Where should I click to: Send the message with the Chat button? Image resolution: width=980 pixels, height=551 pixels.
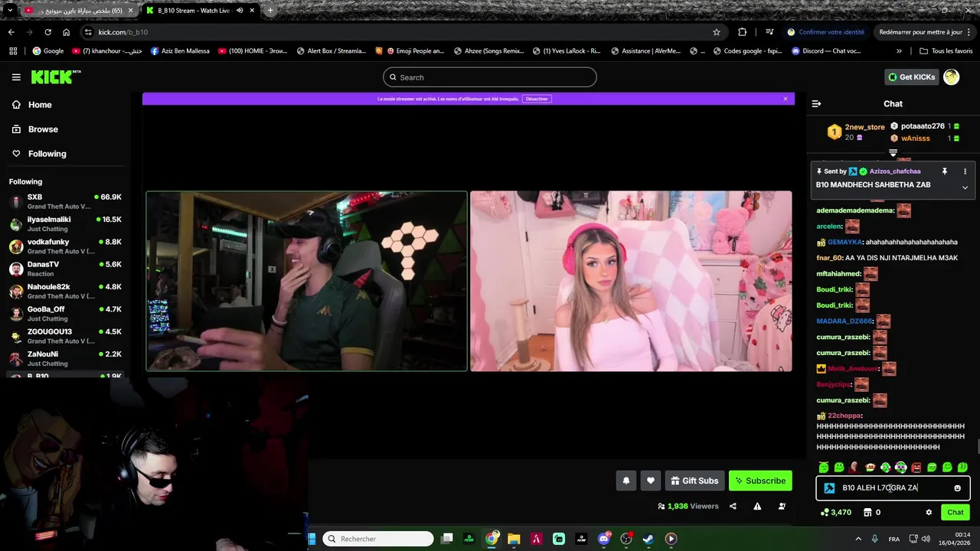coord(955,513)
